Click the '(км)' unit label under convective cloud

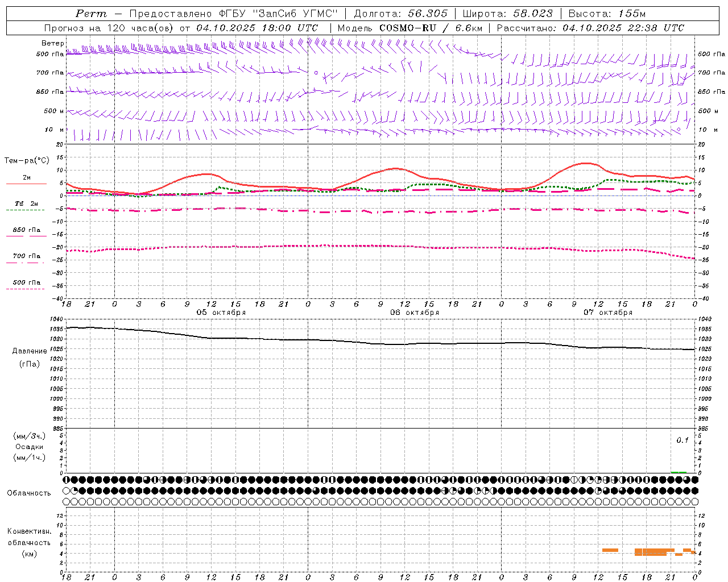point(29,554)
